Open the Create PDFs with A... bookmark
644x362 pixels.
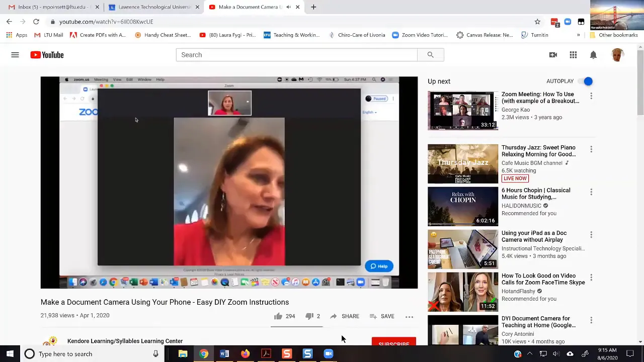pos(98,35)
